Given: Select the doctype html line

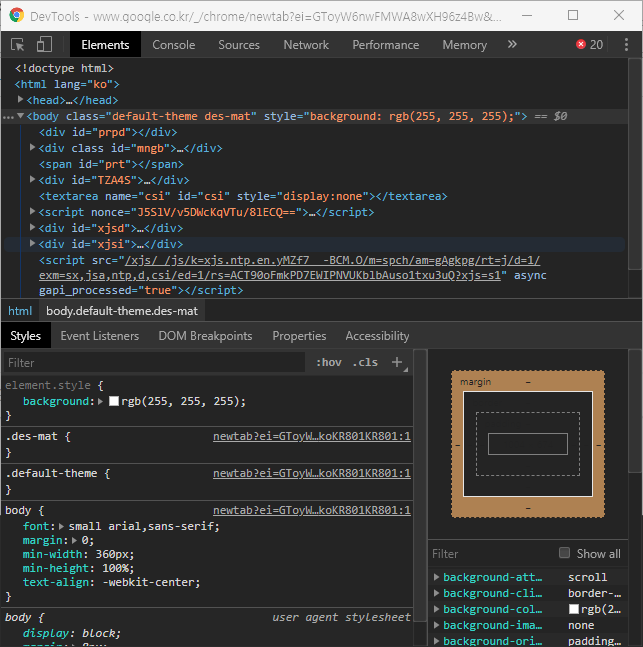Looking at the screenshot, I should (64, 68).
